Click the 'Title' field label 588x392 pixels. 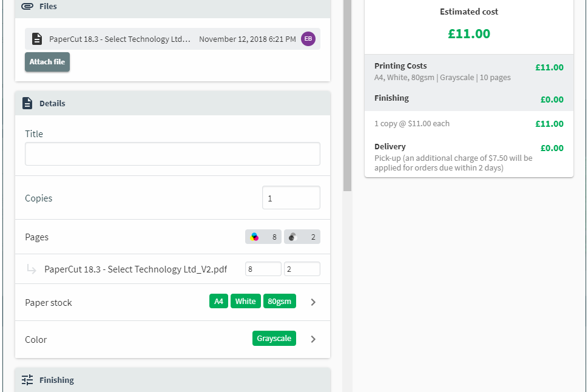pos(34,134)
